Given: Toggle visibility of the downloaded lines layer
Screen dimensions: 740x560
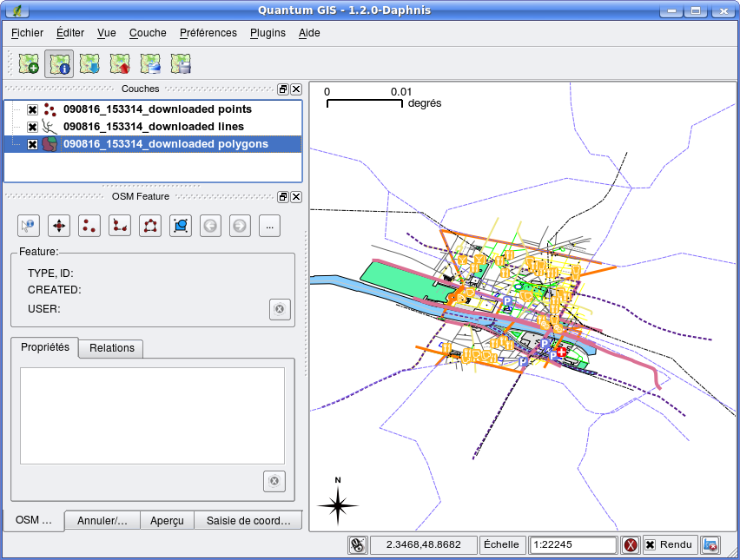Looking at the screenshot, I should click(32, 127).
